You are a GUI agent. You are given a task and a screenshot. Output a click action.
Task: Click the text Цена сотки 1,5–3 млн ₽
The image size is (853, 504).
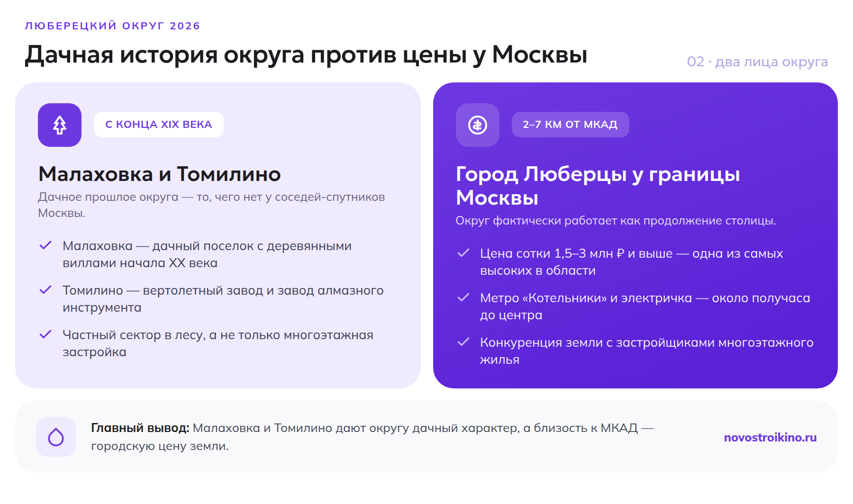pyautogui.click(x=632, y=262)
